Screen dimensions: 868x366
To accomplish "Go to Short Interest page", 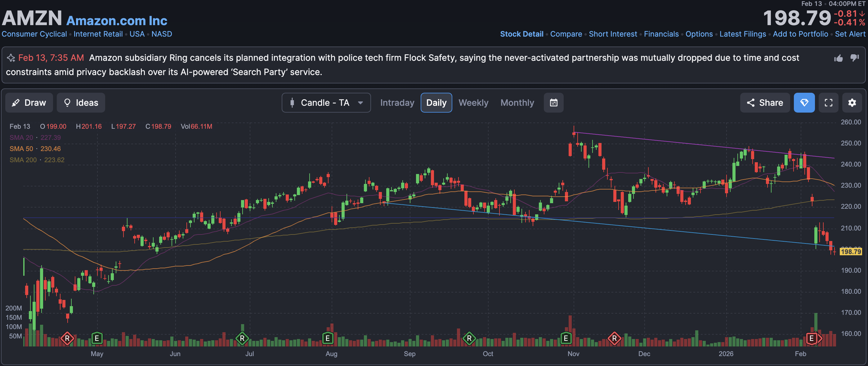I will click(613, 34).
